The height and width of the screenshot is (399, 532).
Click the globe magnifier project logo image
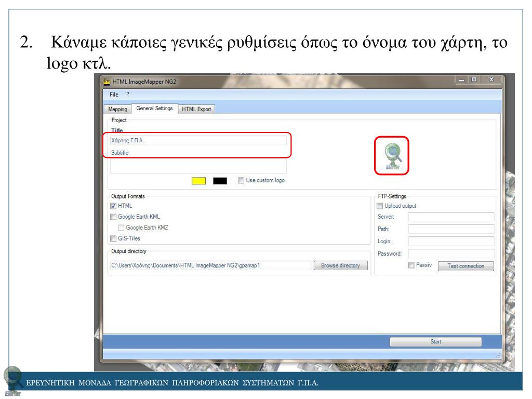(x=392, y=156)
